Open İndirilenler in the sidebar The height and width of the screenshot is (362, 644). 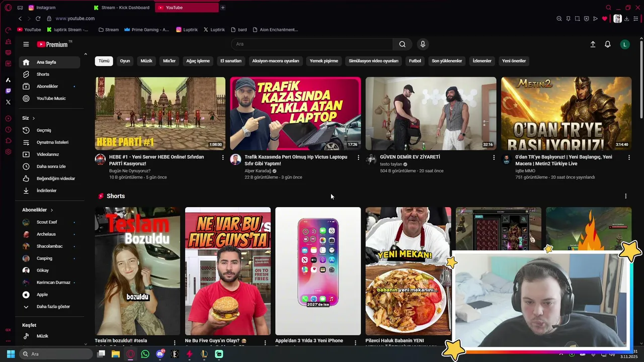(49, 191)
